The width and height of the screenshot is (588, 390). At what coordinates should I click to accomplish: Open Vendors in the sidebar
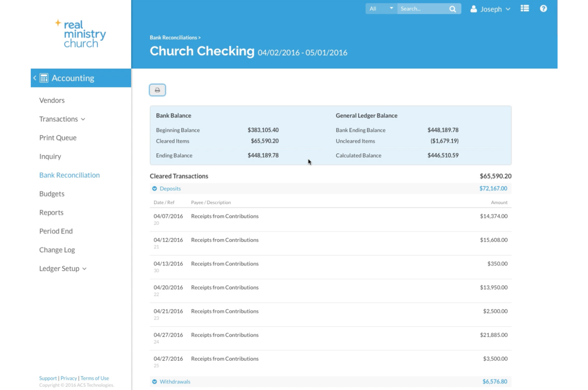(x=52, y=100)
